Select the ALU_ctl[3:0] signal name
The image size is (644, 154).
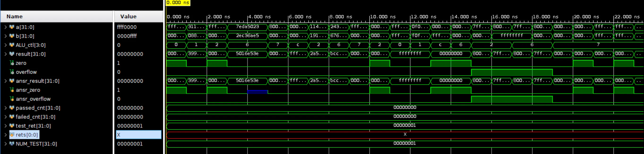(31, 45)
